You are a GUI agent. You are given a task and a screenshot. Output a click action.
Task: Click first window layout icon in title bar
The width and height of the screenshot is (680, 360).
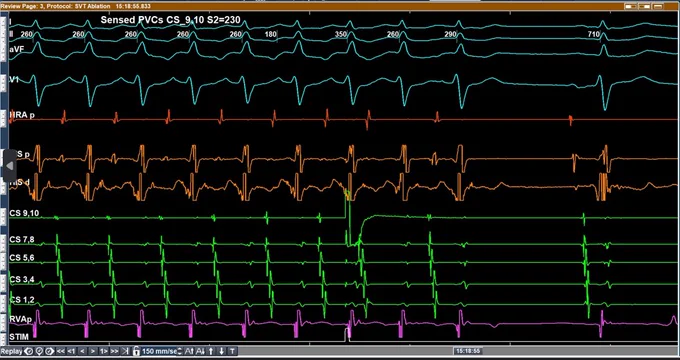coord(631,6)
